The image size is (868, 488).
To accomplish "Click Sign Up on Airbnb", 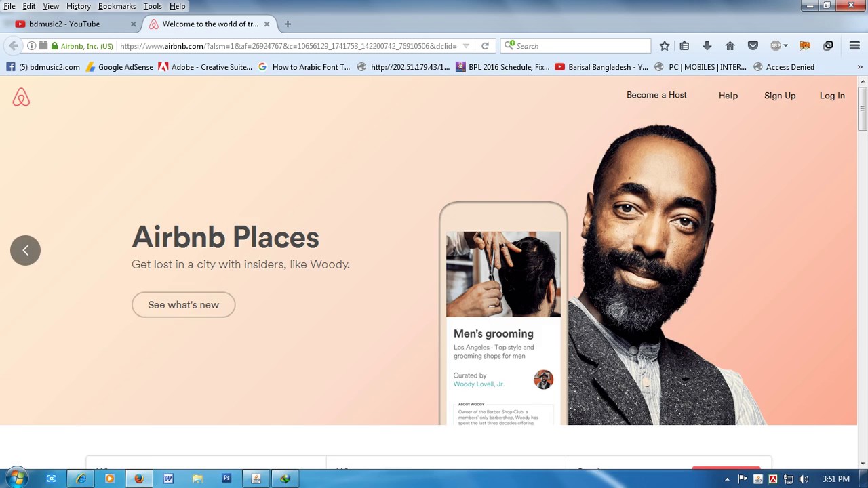I will click(780, 96).
